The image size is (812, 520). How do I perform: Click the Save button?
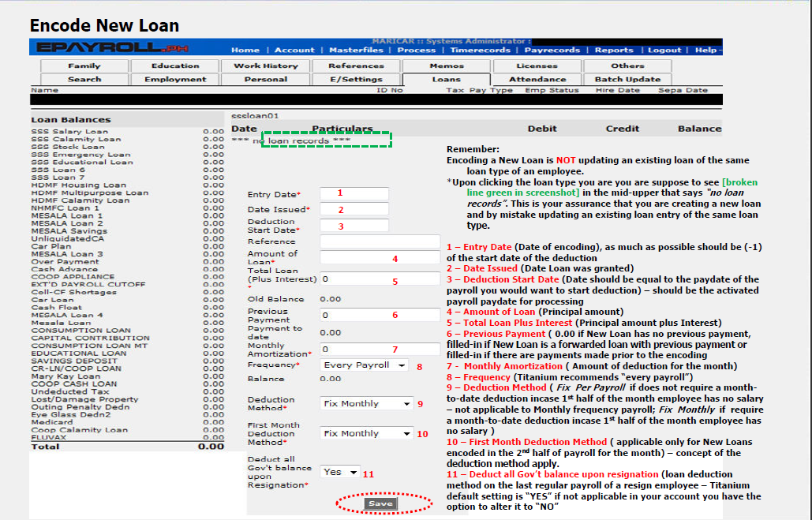pyautogui.click(x=380, y=503)
